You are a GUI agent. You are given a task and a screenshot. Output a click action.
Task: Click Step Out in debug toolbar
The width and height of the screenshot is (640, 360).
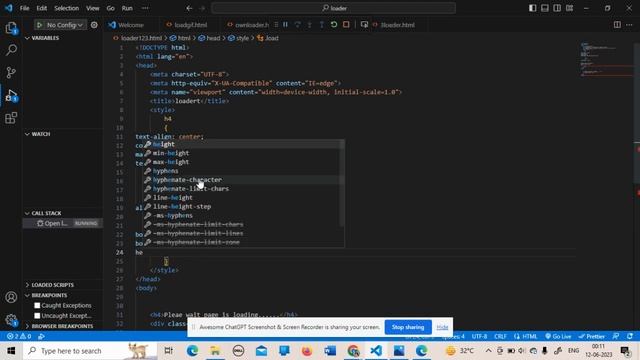click(x=322, y=25)
